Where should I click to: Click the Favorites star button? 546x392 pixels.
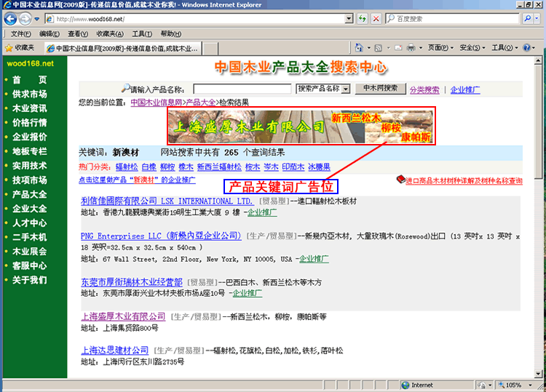coord(20,48)
